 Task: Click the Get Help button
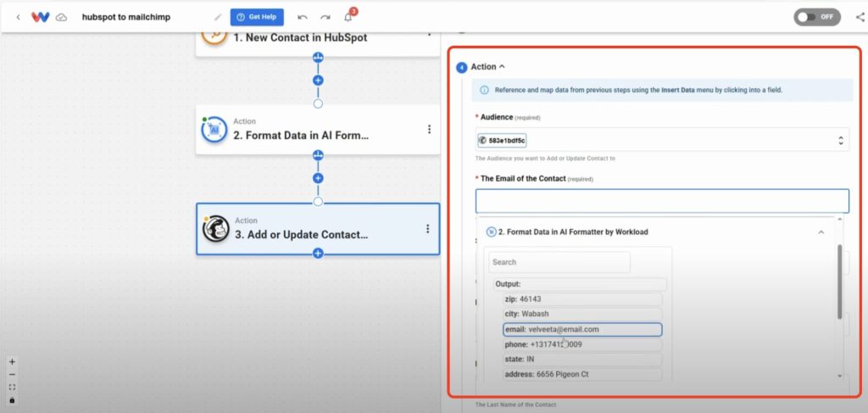coord(257,17)
